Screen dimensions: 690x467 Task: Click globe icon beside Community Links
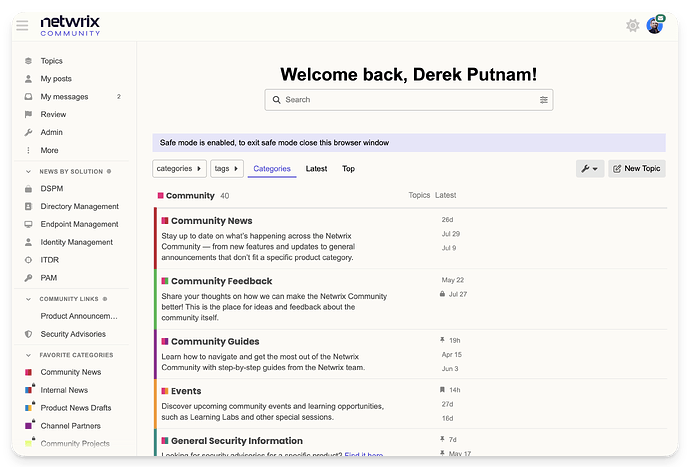click(105, 299)
